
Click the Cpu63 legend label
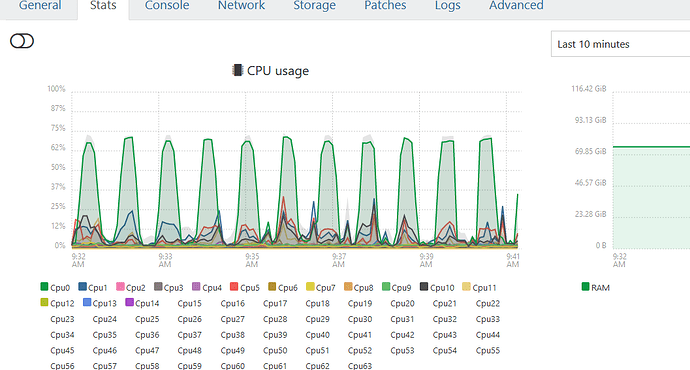360,366
